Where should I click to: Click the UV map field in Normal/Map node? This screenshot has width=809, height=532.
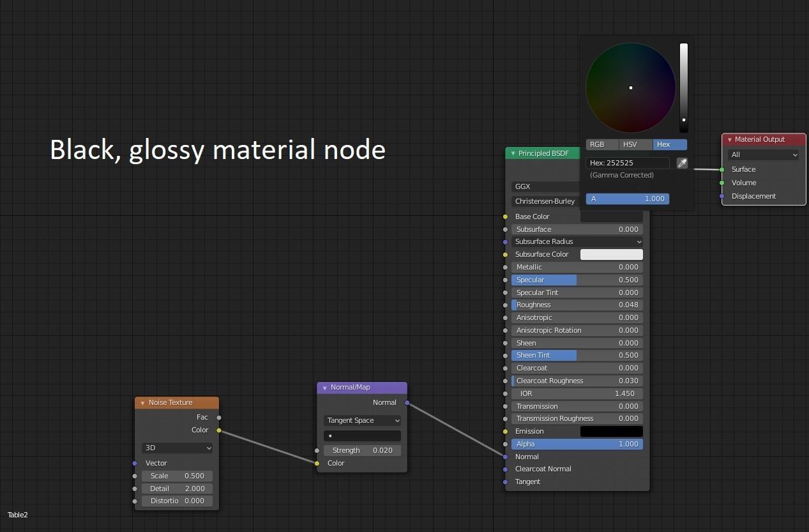[362, 436]
